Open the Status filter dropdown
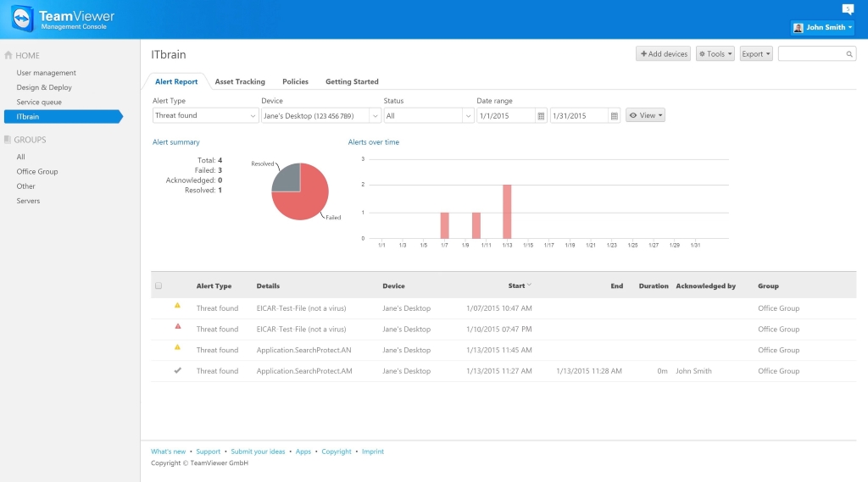868x482 pixels. pyautogui.click(x=428, y=116)
